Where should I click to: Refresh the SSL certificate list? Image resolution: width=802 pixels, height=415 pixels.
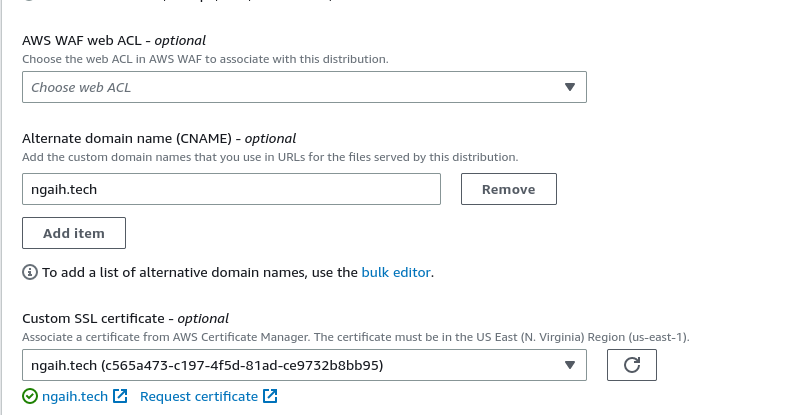632,365
